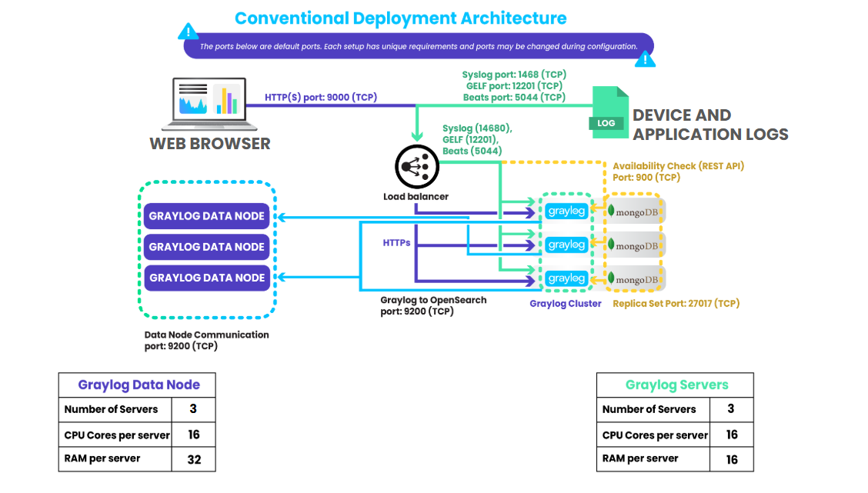The width and height of the screenshot is (868, 493).
Task: Click the Graylog Cluster label
Action: click(565, 303)
